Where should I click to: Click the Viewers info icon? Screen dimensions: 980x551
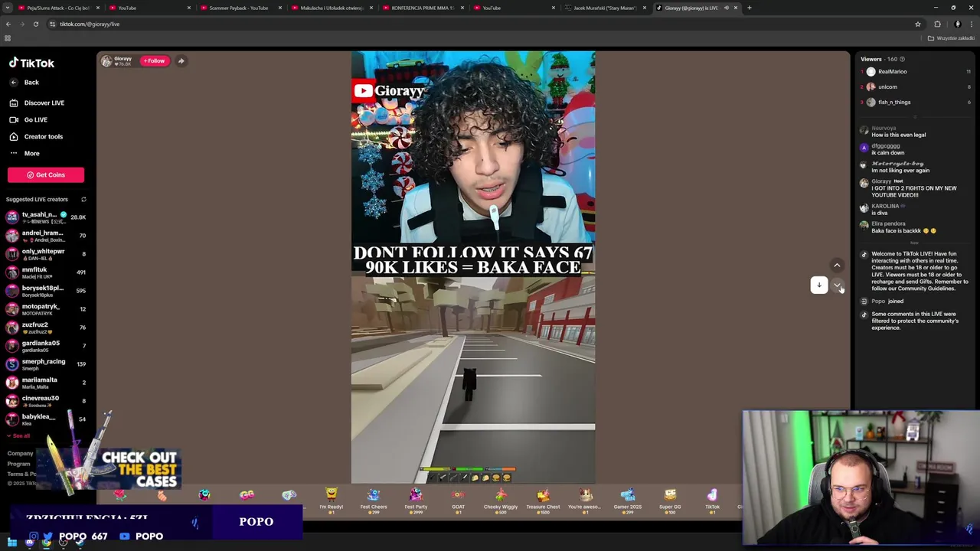[902, 59]
